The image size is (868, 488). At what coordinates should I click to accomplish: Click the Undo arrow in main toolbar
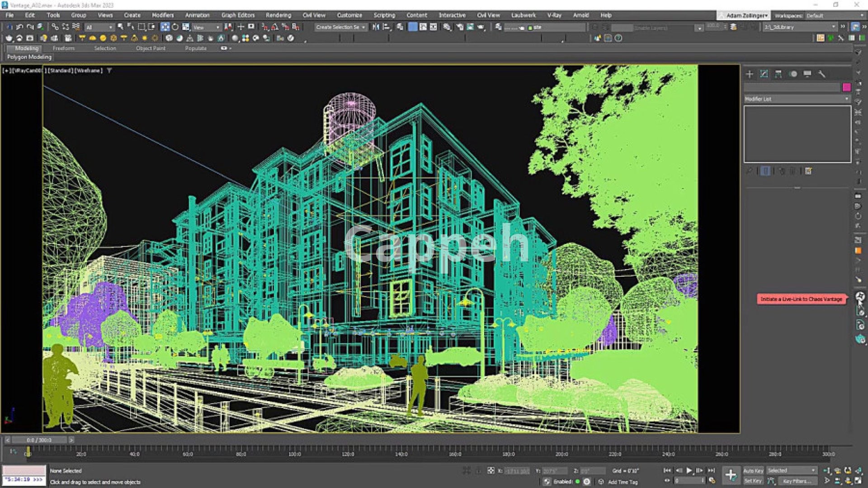tap(19, 27)
